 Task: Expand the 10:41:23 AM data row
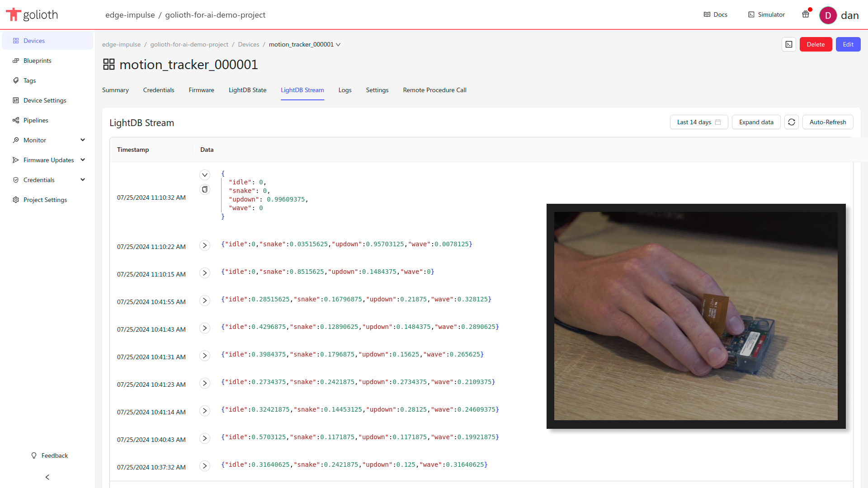click(x=205, y=383)
